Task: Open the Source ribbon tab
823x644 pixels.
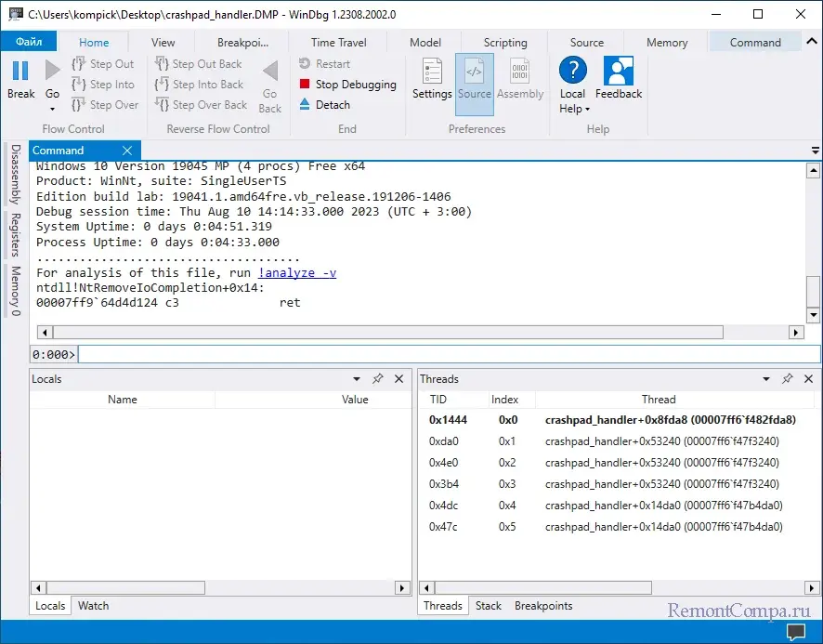Action: [x=587, y=43]
